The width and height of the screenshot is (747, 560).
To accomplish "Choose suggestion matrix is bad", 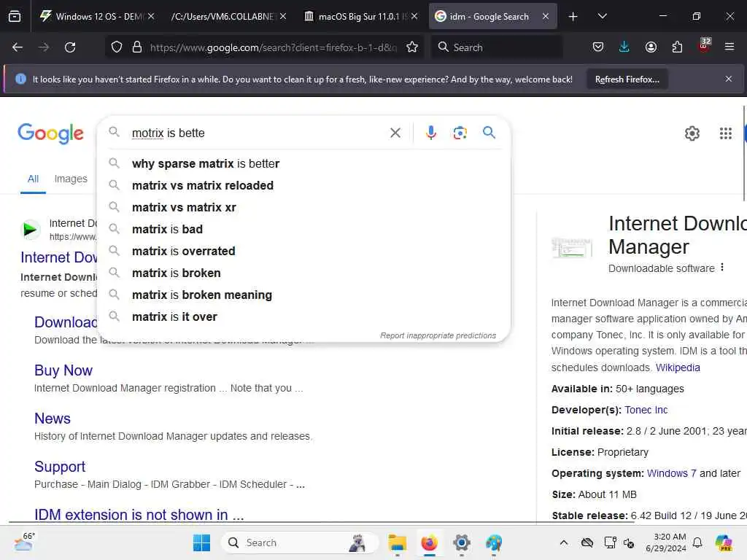I will (x=303, y=229).
